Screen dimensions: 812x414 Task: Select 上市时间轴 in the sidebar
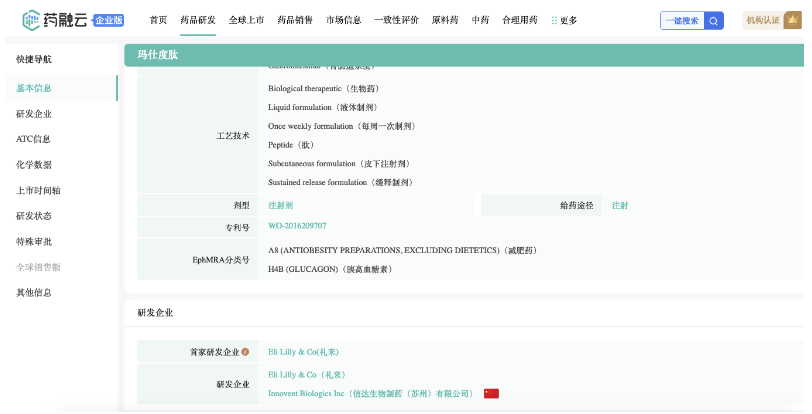pyautogui.click(x=38, y=190)
